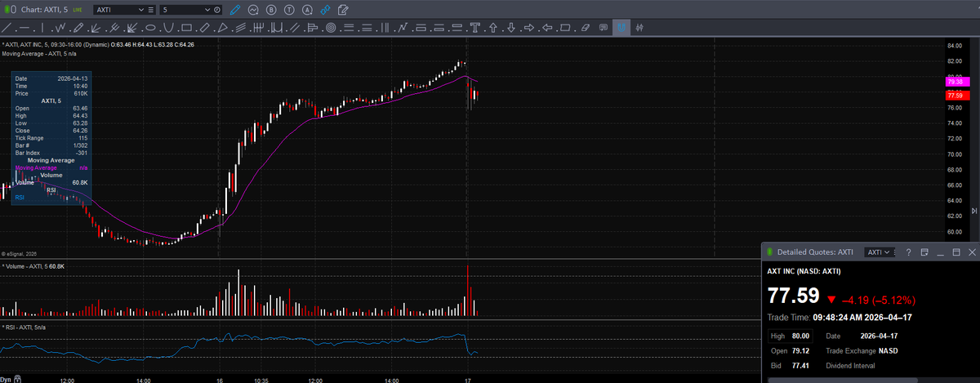Toggle the magnet snap mode
Viewport: 980px width, 383px height.
[621, 28]
